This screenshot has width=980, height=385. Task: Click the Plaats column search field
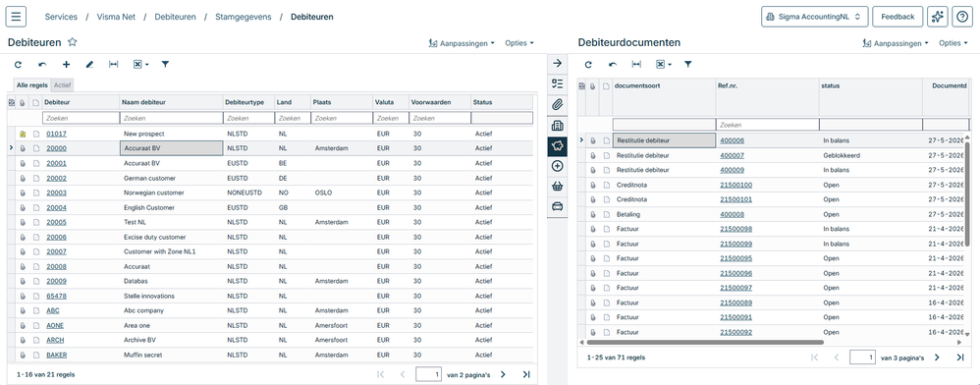click(x=342, y=118)
